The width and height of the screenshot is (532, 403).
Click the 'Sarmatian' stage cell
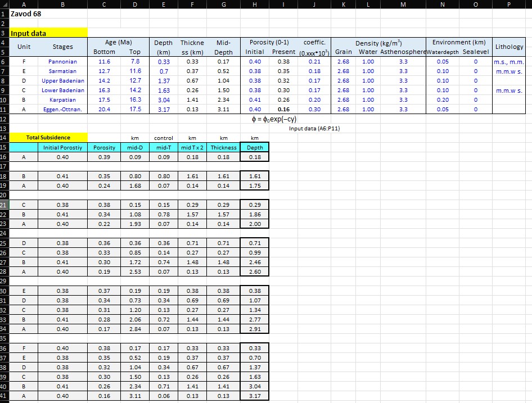[x=63, y=71]
